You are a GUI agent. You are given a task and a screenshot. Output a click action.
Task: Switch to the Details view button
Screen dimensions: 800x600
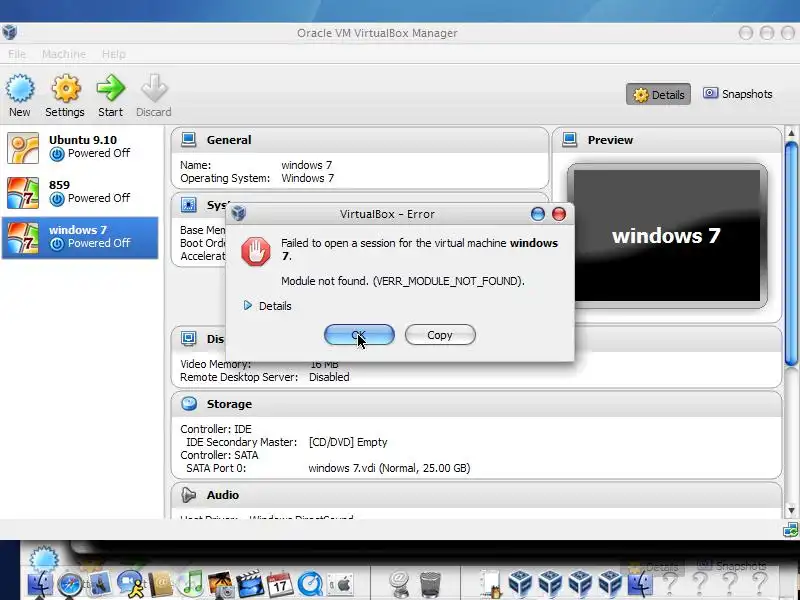pyautogui.click(x=658, y=94)
